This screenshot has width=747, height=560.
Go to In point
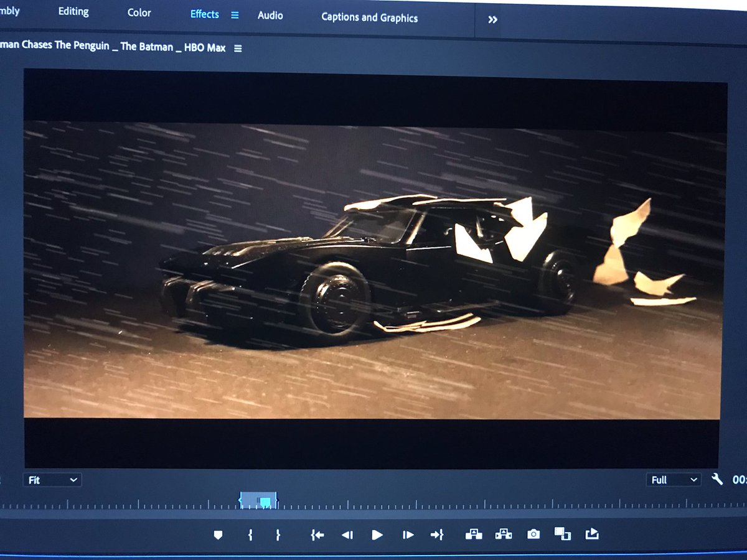pos(317,534)
